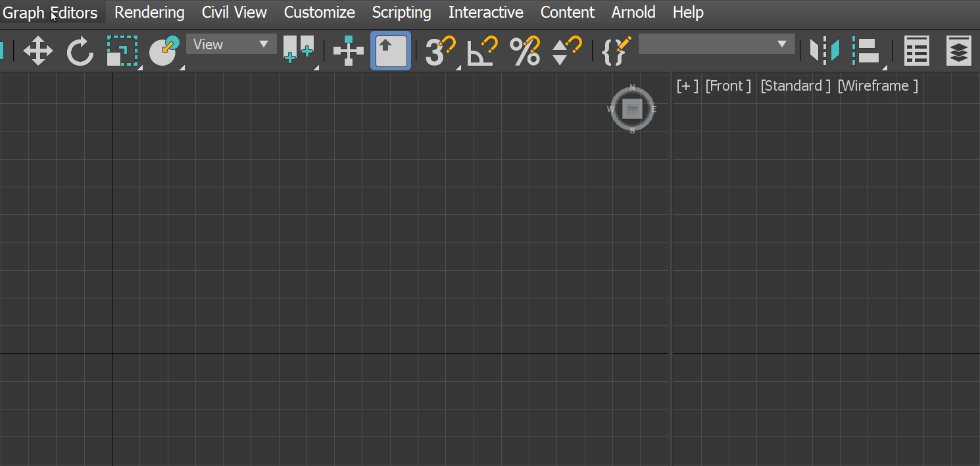Enable Angle Snap
Screen dimensions: 980x466
(481, 50)
